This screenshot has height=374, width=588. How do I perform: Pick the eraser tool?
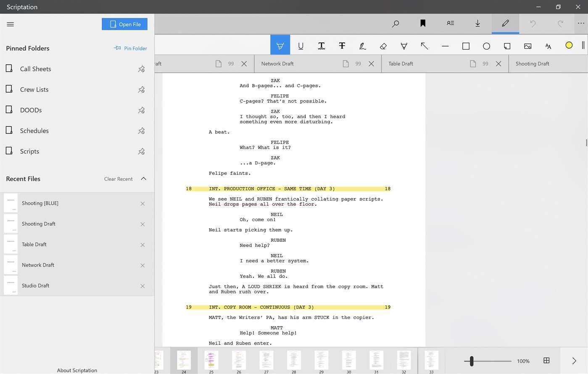[x=383, y=46]
